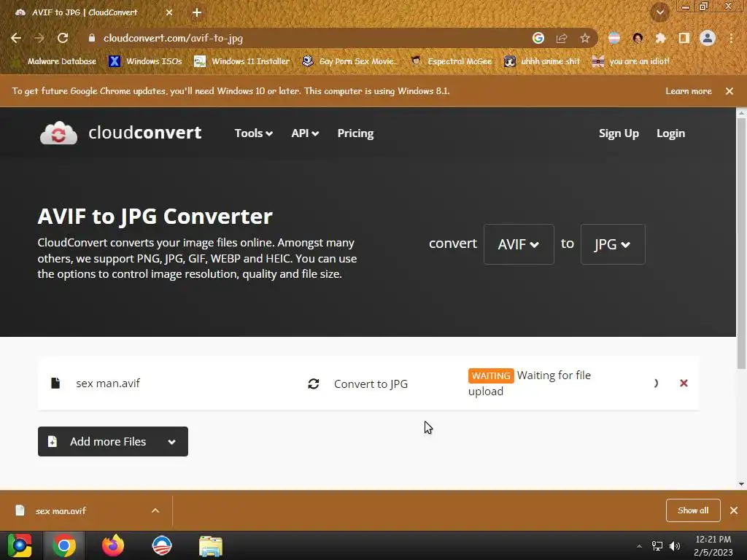Dismiss the Chrome update banner
The image size is (747, 560).
729,91
